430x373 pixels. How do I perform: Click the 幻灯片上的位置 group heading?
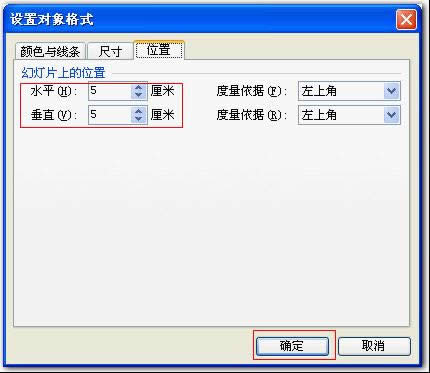[63, 73]
